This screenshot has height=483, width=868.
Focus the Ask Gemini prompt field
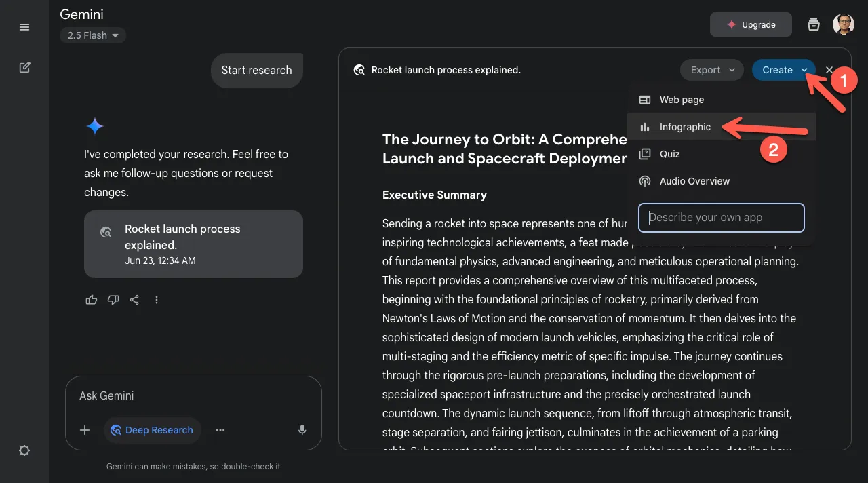point(193,395)
